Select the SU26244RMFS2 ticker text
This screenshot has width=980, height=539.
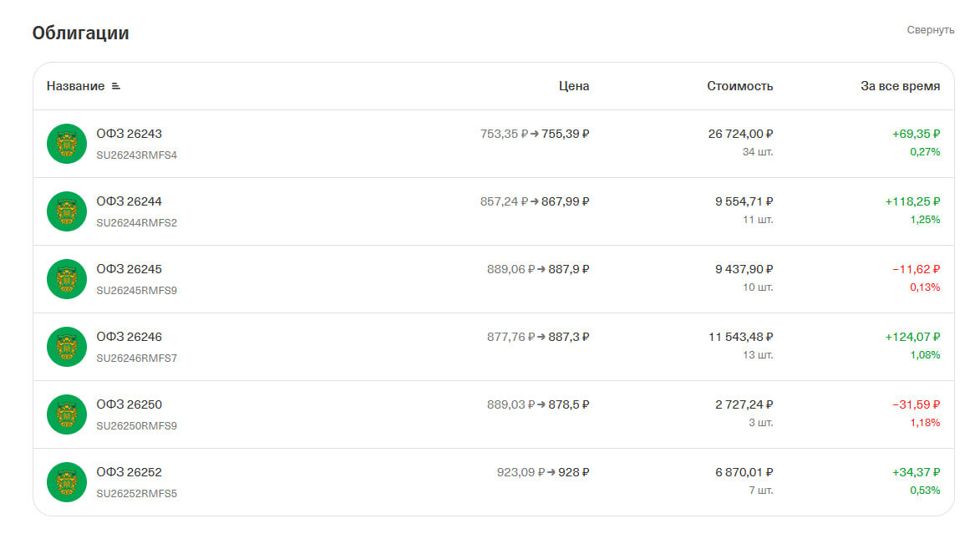[137, 222]
